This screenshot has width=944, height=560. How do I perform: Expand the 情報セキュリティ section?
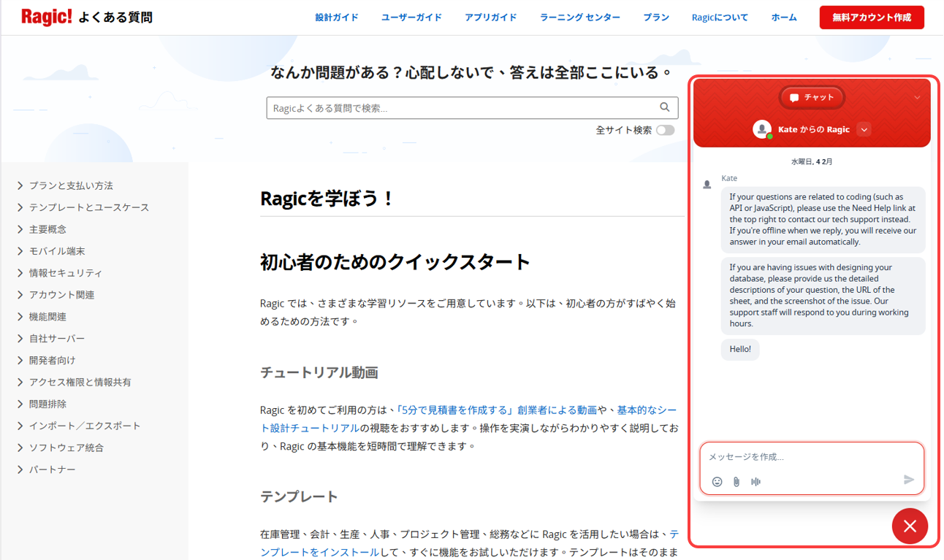coord(65,273)
